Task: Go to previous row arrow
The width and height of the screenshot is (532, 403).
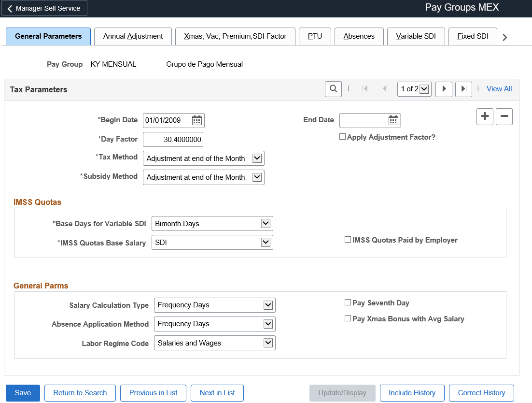Action: (384, 89)
